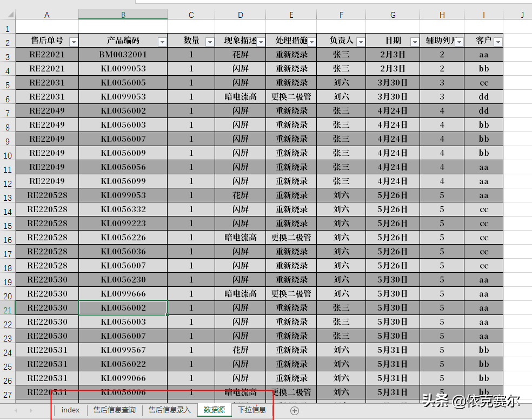The height and width of the screenshot is (420, 532).
Task: Switch to the index sheet tab
Action: click(71, 410)
